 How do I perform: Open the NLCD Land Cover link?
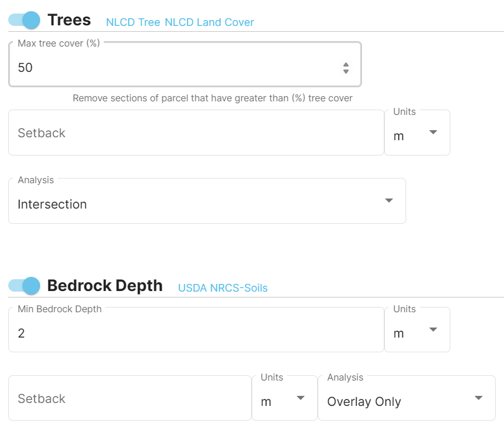[x=209, y=22]
